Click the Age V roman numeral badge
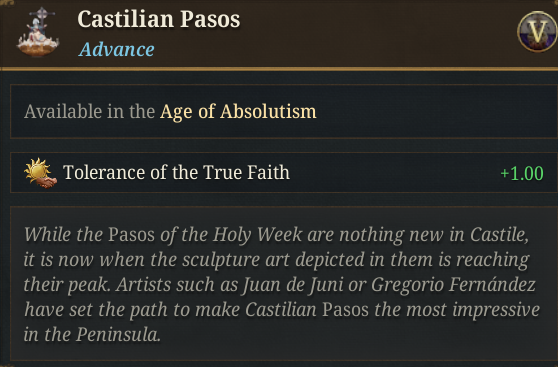Image resolution: width=558 pixels, height=367 pixels. (537, 32)
